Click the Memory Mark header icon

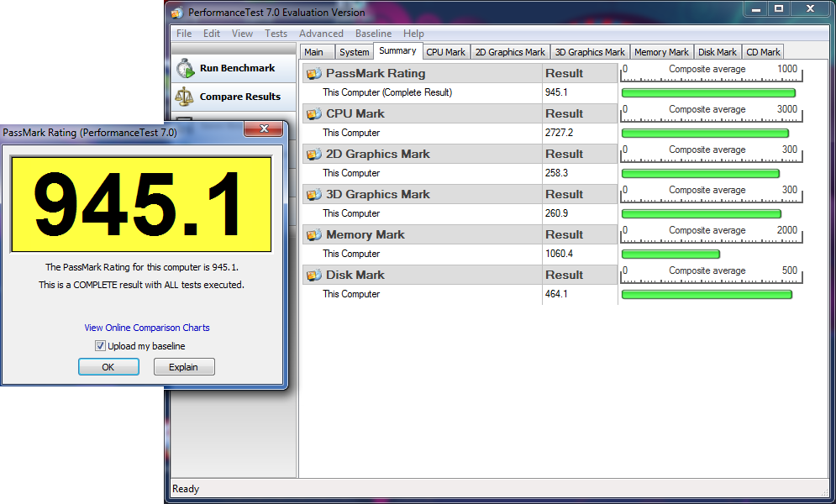point(314,234)
